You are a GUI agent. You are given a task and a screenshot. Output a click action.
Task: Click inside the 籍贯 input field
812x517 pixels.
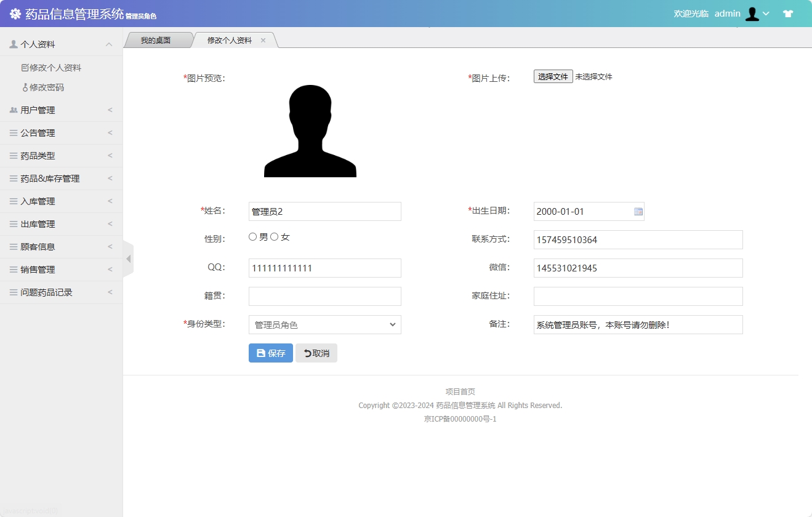(324, 296)
